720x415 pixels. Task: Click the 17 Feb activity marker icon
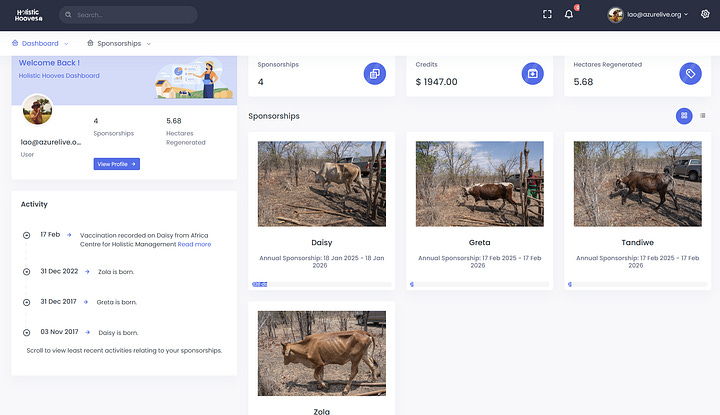pyautogui.click(x=27, y=235)
